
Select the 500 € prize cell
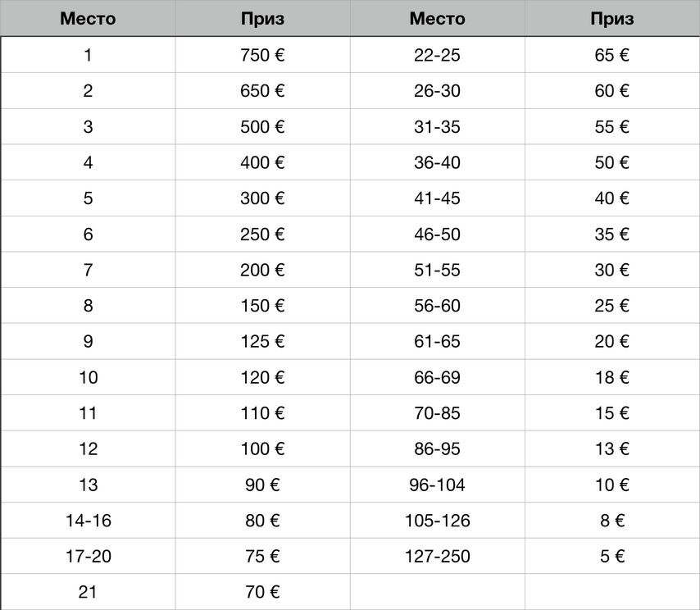tap(262, 126)
